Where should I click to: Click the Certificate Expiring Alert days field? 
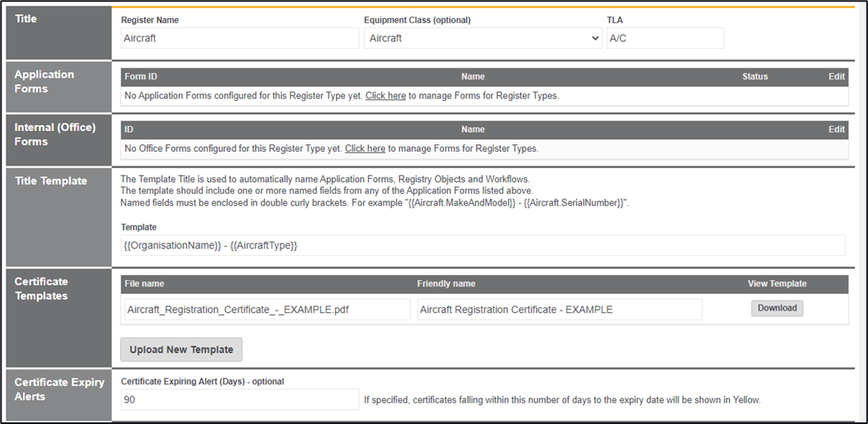point(240,400)
